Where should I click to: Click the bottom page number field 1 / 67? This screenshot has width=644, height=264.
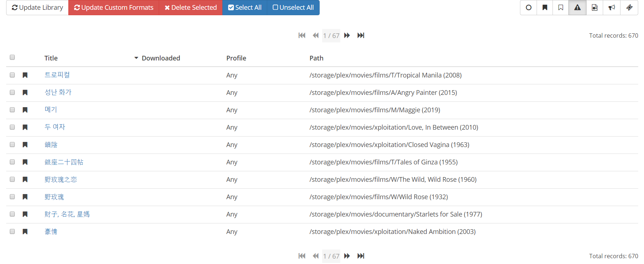[331, 256]
